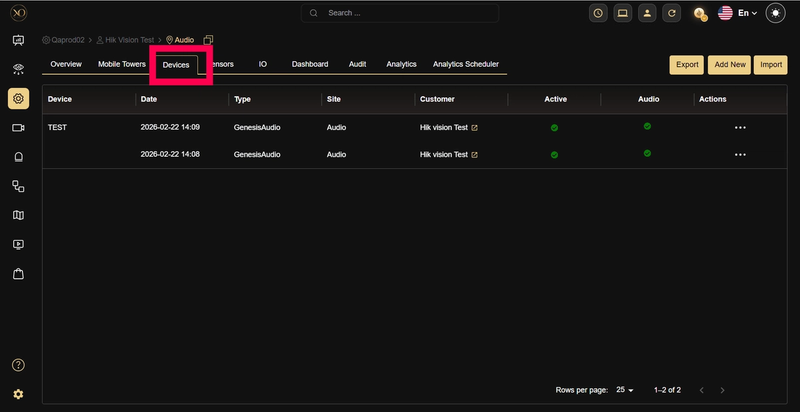The image size is (800, 412).
Task: Click the gold coin icon in the top bar
Action: coord(700,14)
